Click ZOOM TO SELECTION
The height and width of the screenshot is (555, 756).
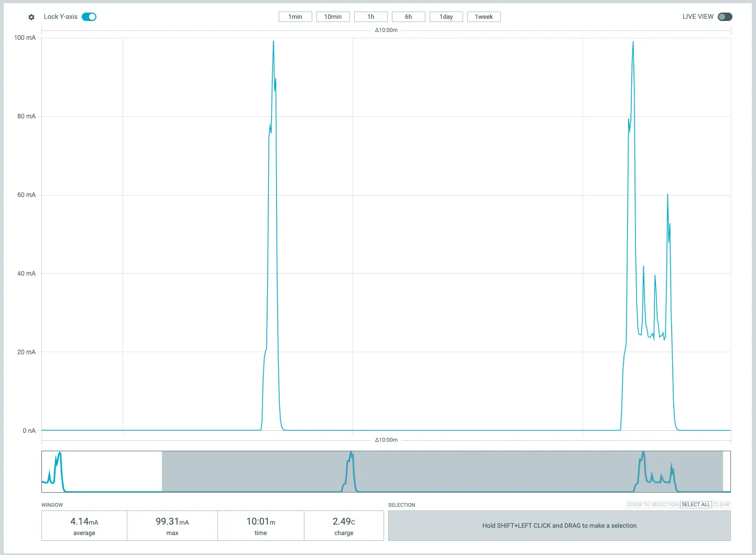click(x=652, y=505)
